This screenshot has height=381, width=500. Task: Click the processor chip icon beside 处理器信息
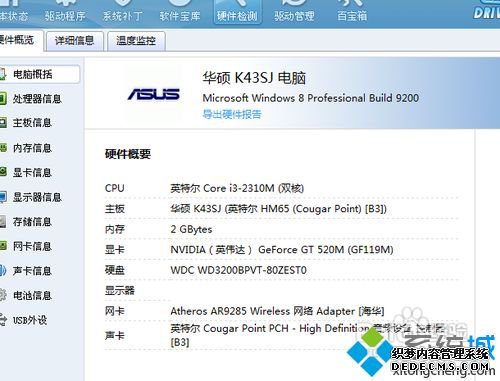pos(3,99)
